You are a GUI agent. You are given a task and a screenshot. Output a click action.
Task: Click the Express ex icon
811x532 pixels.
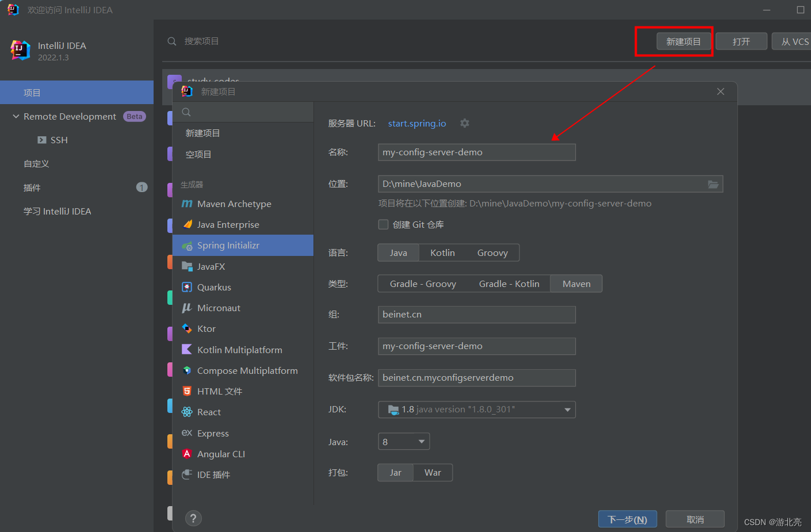tap(187, 433)
